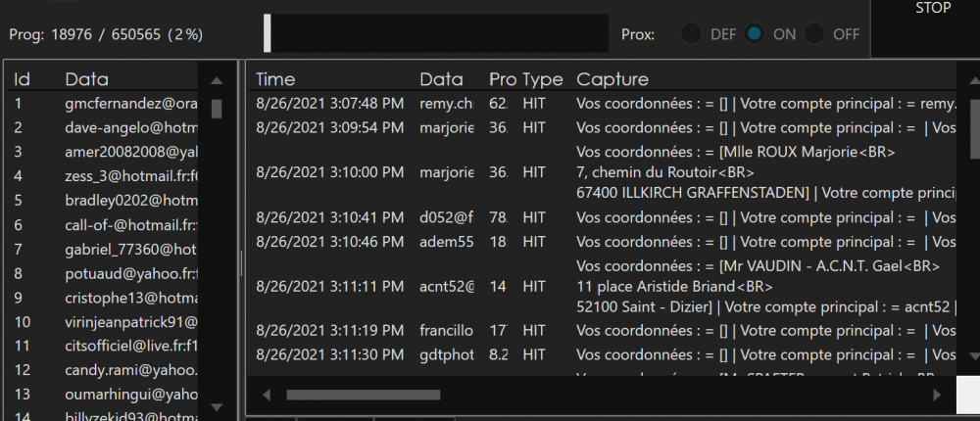Select the DEF proxy radio option
Screen dimensions: 980x421
point(692,34)
